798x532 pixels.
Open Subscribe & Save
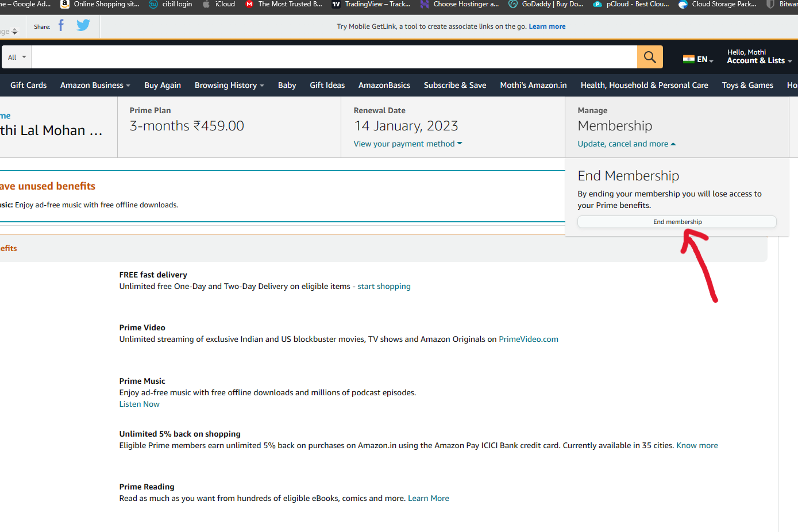click(455, 85)
